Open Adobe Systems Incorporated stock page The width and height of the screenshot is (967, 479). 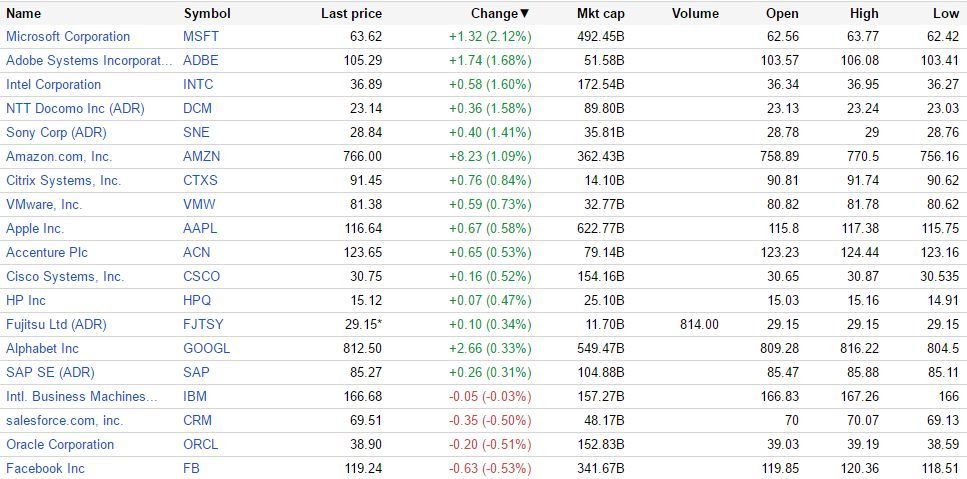point(89,61)
